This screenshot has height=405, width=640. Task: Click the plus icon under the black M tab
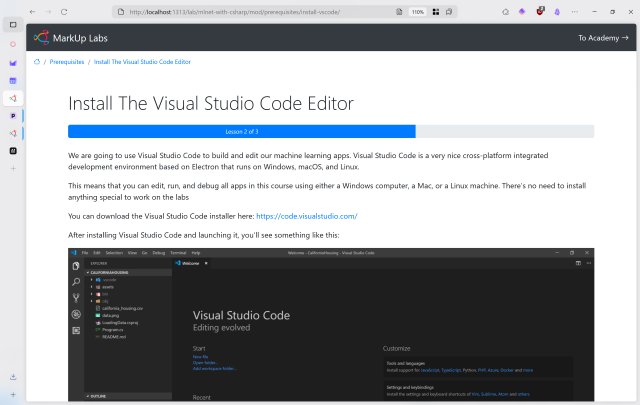[13, 168]
